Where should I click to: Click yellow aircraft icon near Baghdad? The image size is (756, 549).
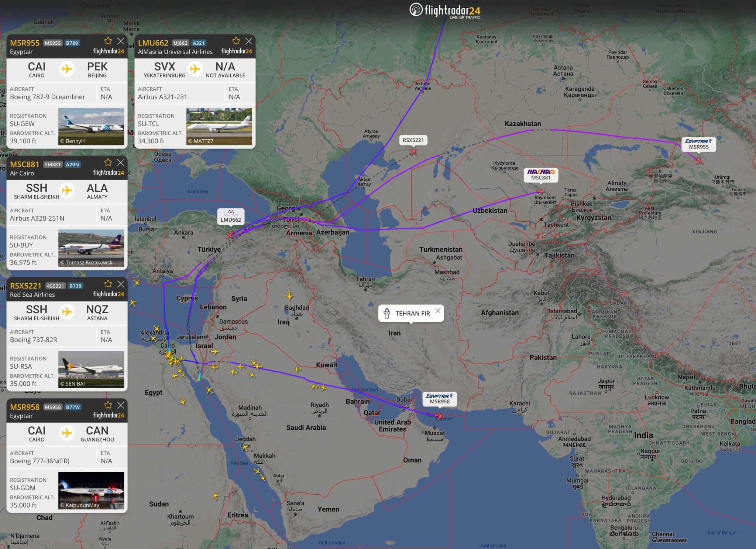click(x=289, y=296)
